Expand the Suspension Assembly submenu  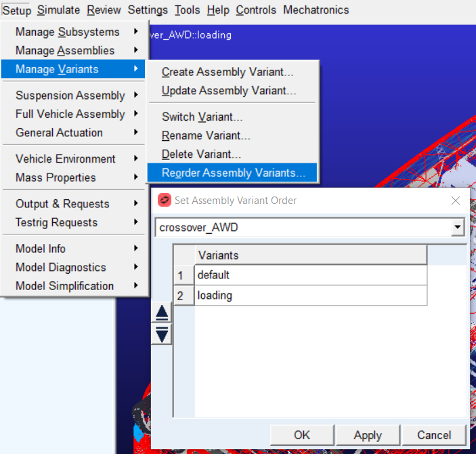pos(74,96)
